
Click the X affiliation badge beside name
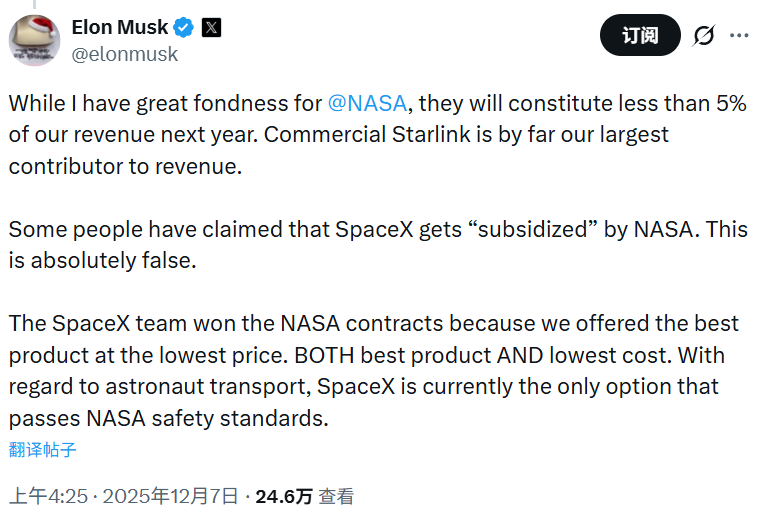coord(211,27)
